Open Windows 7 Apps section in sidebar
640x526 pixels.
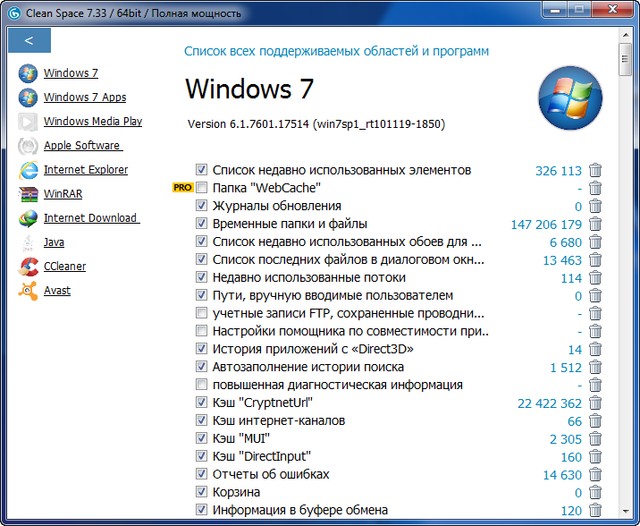[85, 97]
